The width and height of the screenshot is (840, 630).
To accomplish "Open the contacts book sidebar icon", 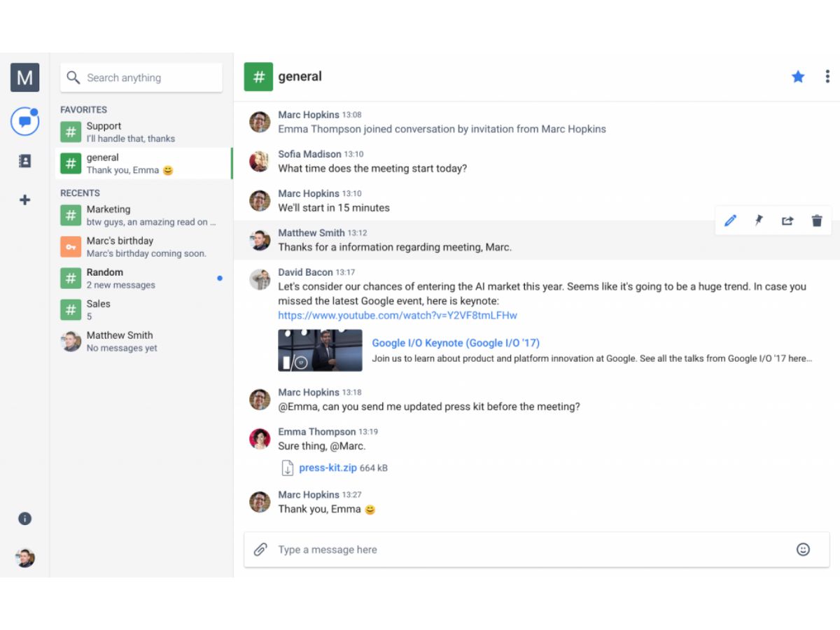I will point(24,161).
